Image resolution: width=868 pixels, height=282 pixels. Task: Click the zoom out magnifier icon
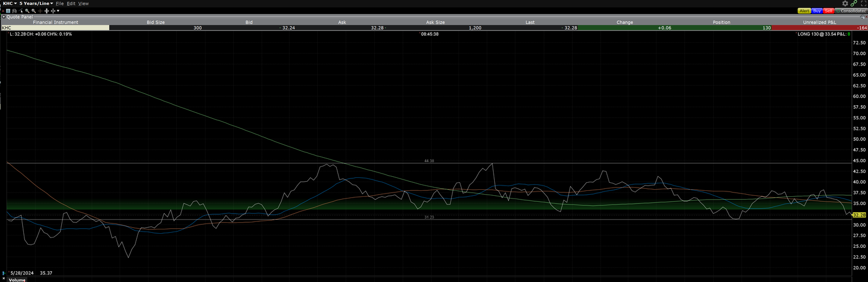(x=34, y=11)
